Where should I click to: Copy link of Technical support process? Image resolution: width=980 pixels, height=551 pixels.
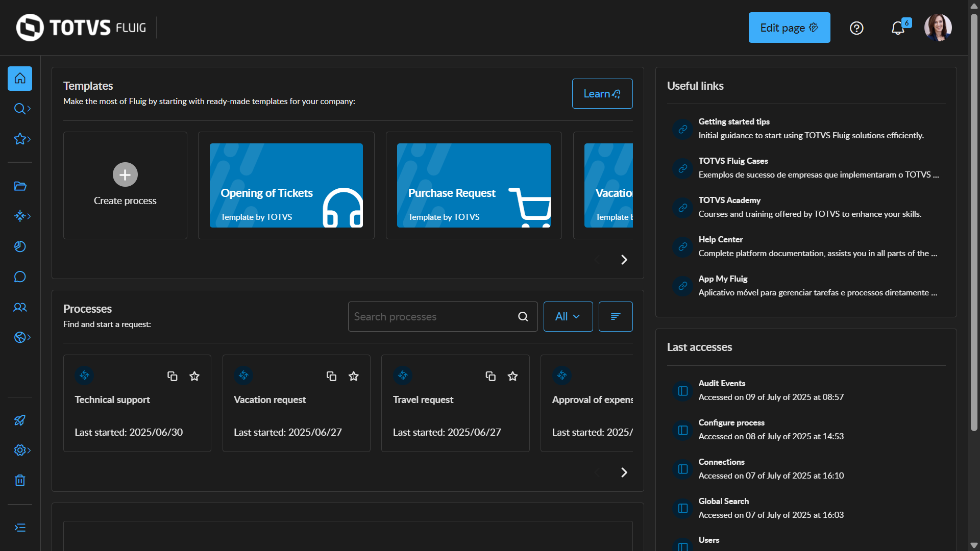(x=173, y=377)
